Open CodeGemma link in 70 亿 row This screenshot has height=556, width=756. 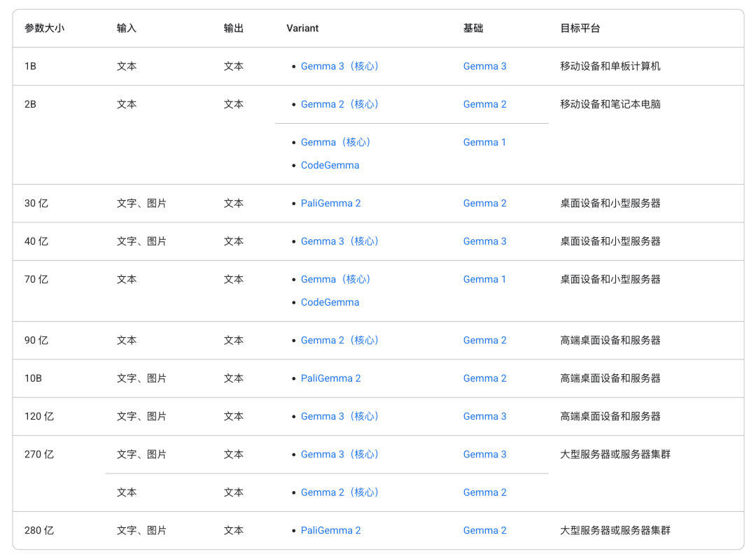(330, 302)
